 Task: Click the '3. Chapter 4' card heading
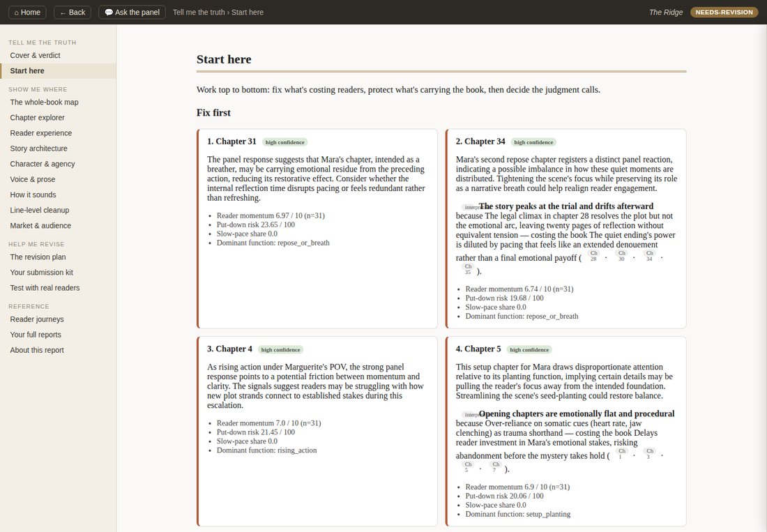pyautogui.click(x=229, y=349)
